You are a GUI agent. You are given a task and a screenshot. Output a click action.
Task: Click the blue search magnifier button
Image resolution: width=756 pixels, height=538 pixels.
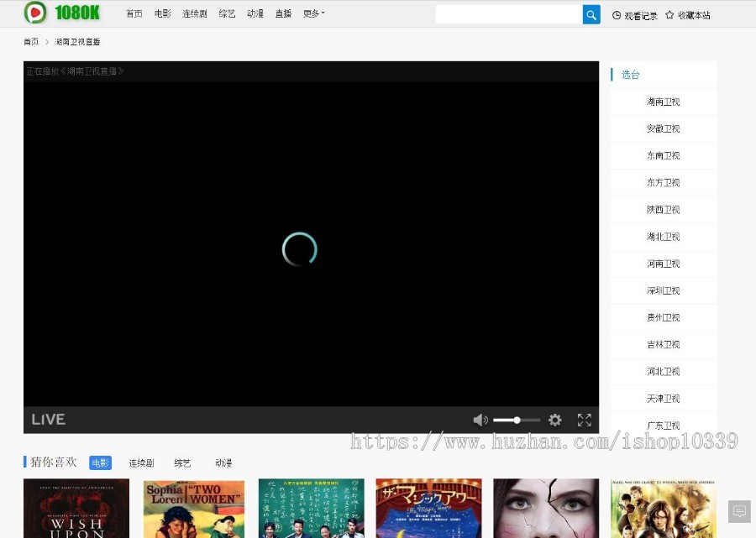pyautogui.click(x=591, y=14)
